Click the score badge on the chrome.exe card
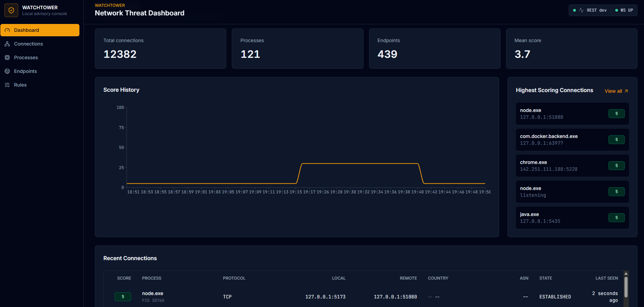Image resolution: width=644 pixels, height=307 pixels. [617, 166]
